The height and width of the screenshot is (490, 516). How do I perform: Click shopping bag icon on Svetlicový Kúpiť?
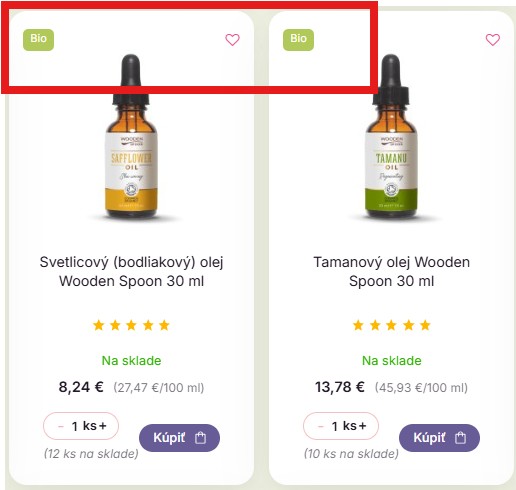(x=200, y=437)
